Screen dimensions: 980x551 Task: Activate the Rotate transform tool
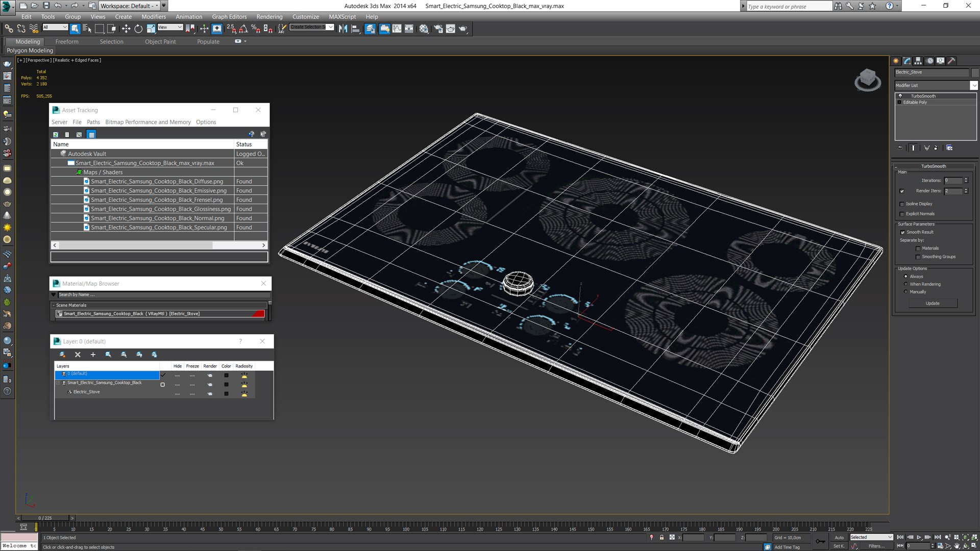coord(138,29)
